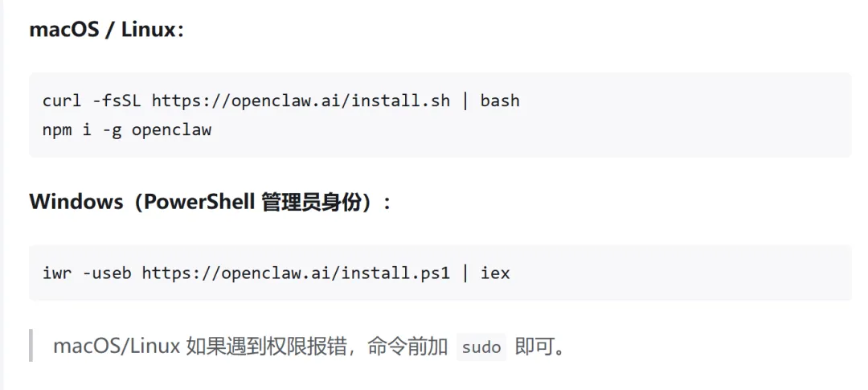Click the word "curl" in the first code block

pos(62,101)
